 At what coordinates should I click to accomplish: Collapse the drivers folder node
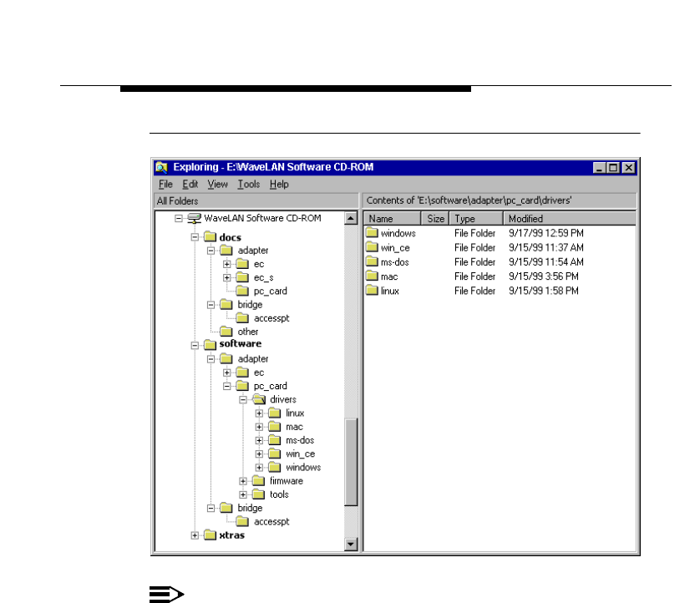point(243,400)
